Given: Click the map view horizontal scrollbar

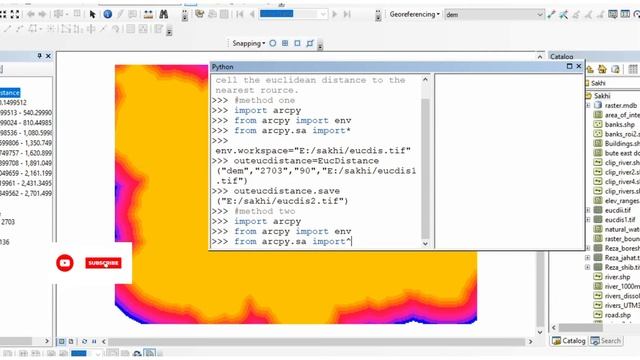Looking at the screenshot, I should [316, 341].
